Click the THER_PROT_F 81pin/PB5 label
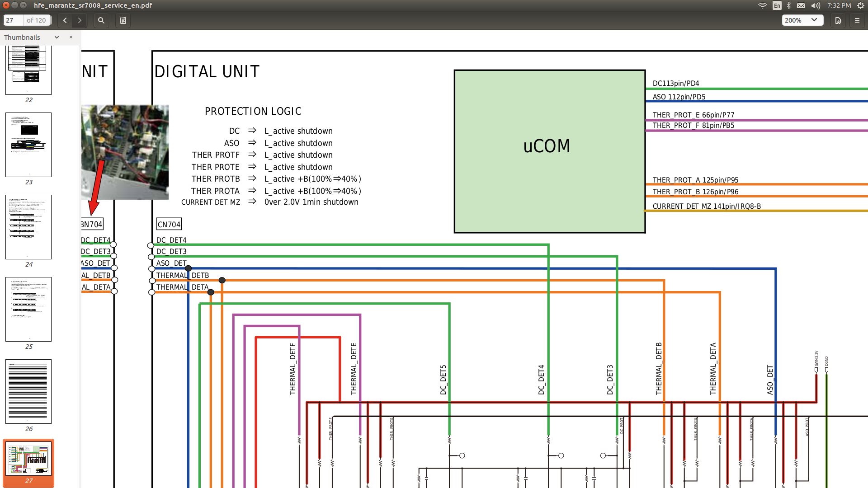Image resolution: width=868 pixels, height=488 pixels. point(693,125)
